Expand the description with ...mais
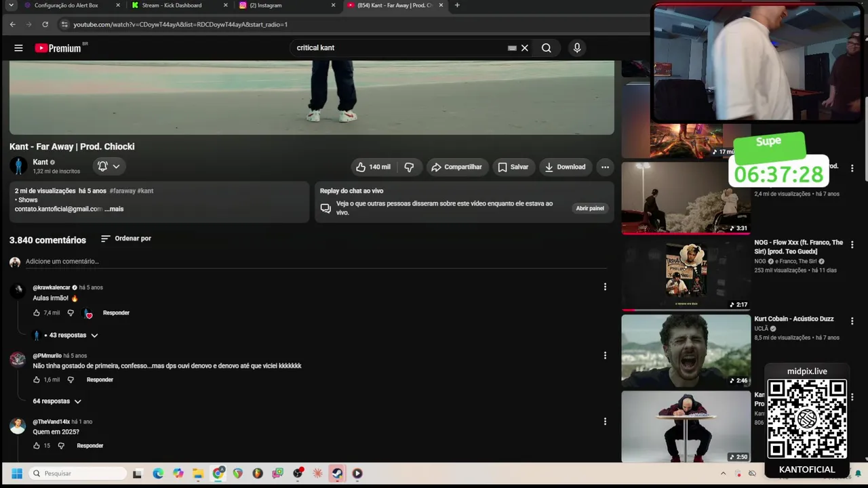Image resolution: width=868 pixels, height=488 pixels. tap(114, 209)
